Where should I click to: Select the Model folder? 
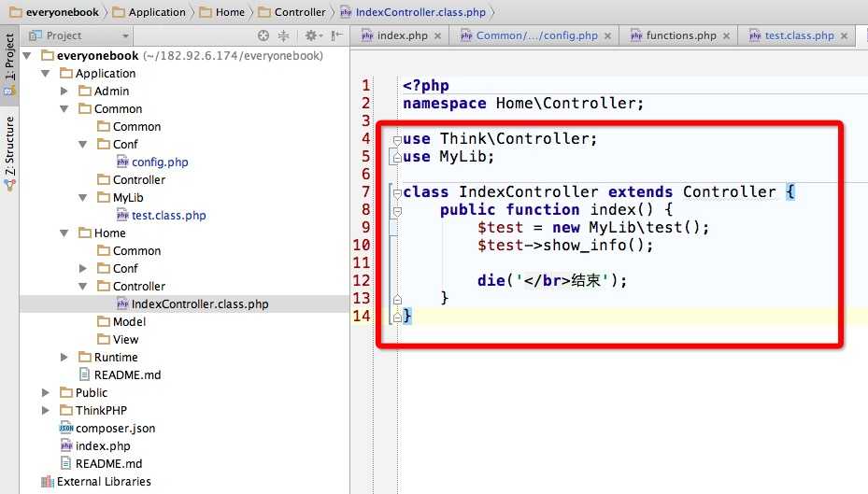click(x=129, y=322)
